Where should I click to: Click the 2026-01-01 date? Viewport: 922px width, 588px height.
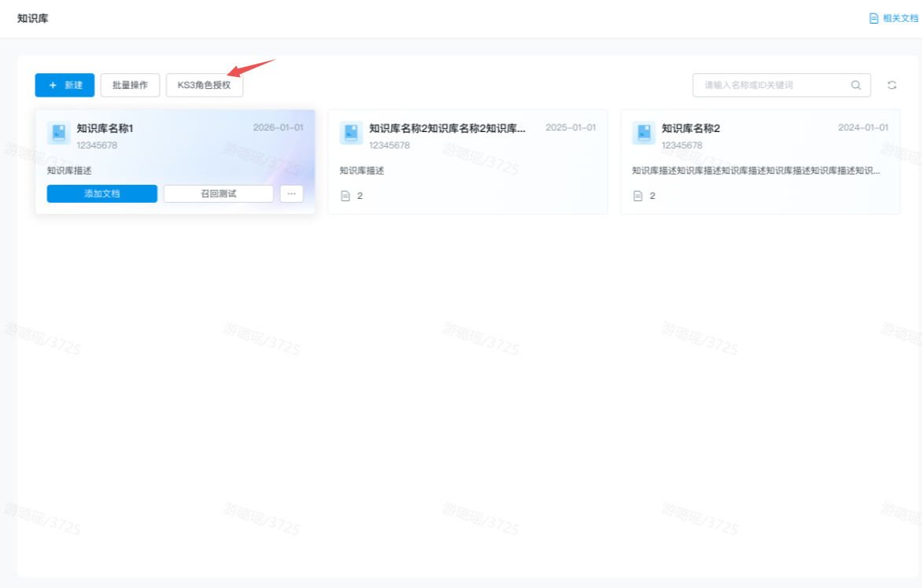click(278, 127)
